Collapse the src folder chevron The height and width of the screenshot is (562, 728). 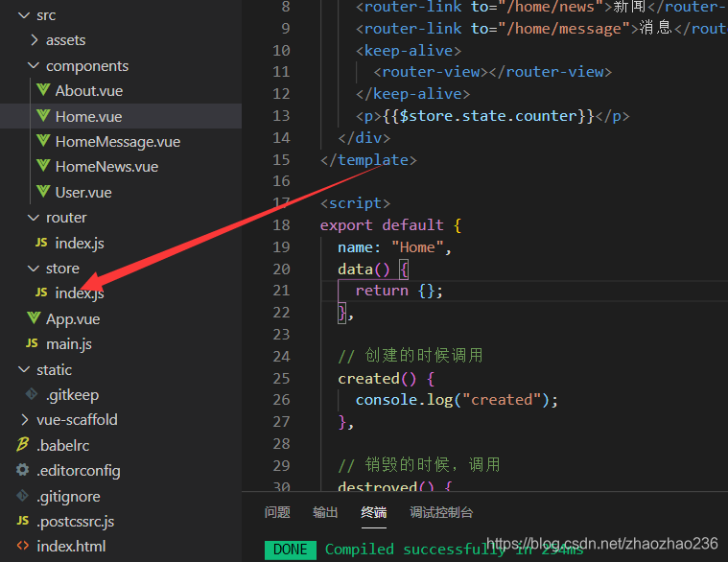pyautogui.click(x=24, y=15)
